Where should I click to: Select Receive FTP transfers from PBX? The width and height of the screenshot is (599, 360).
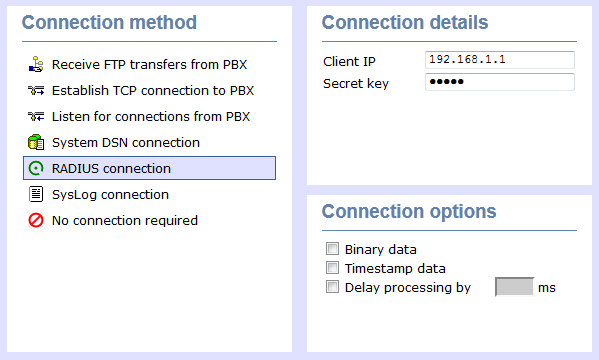click(x=149, y=64)
